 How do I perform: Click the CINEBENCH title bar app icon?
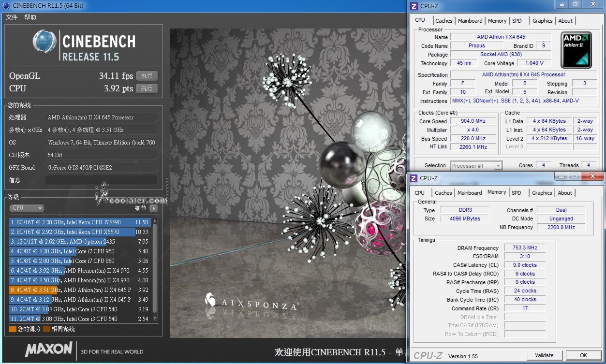pyautogui.click(x=6, y=5)
